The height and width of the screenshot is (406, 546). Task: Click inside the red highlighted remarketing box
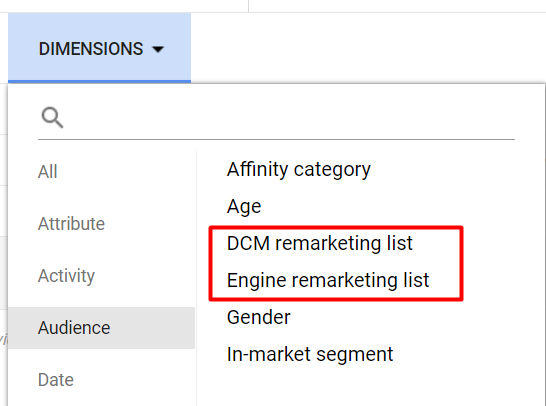coord(336,263)
